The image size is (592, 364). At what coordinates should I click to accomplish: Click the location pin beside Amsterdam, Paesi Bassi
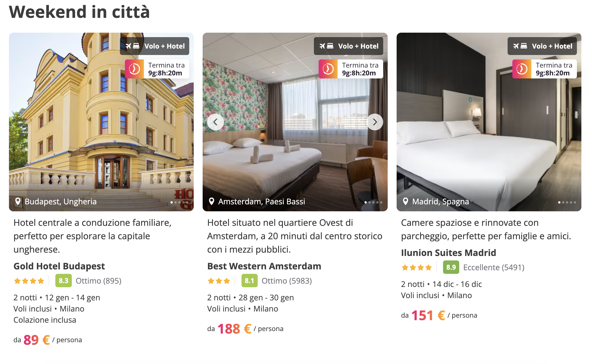[212, 201]
